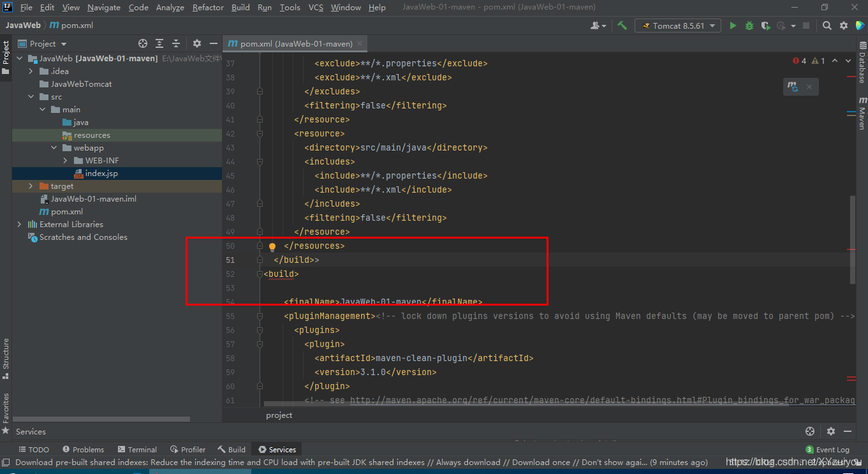The image size is (868, 474).
Task: Open the Navigate menu
Action: coord(104,8)
